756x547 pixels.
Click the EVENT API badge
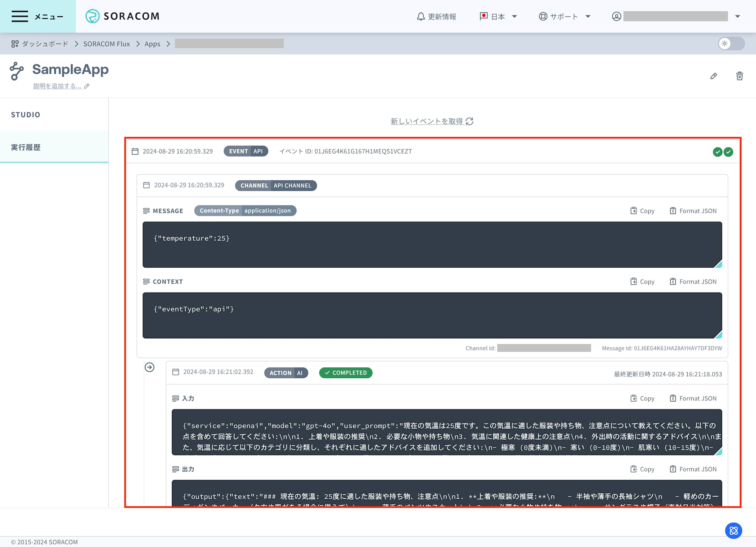pos(246,151)
